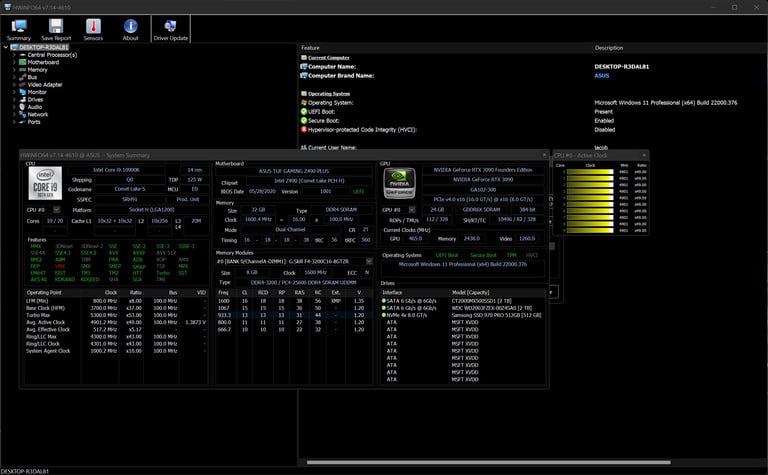Click the ASUS brand name link
The height and width of the screenshot is (475, 768).
[x=602, y=75]
